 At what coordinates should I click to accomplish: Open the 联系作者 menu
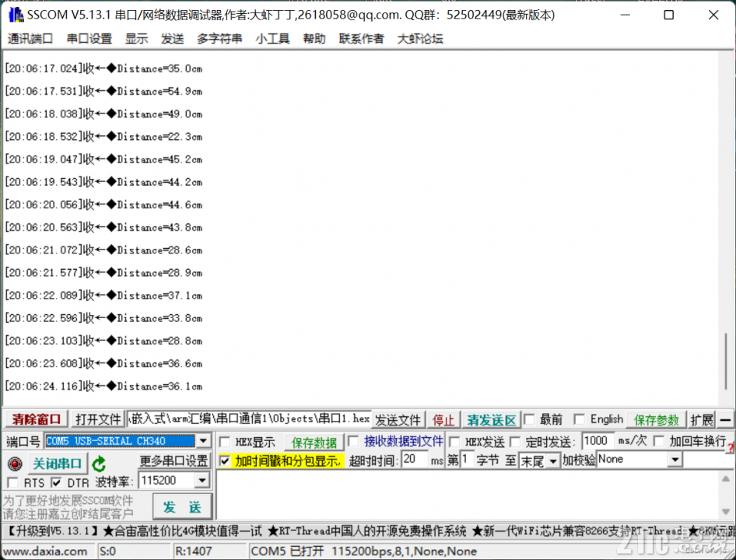[x=362, y=38]
